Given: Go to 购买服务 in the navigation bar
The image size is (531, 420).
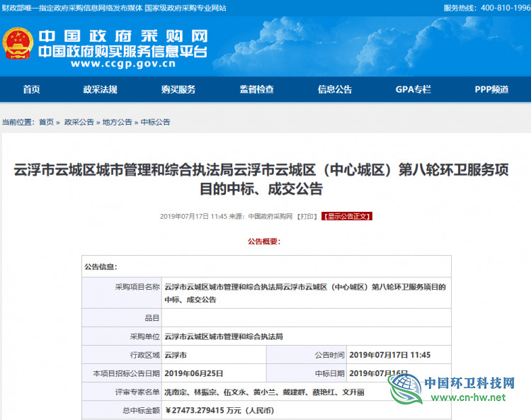Looking at the screenshot, I should click(178, 89).
